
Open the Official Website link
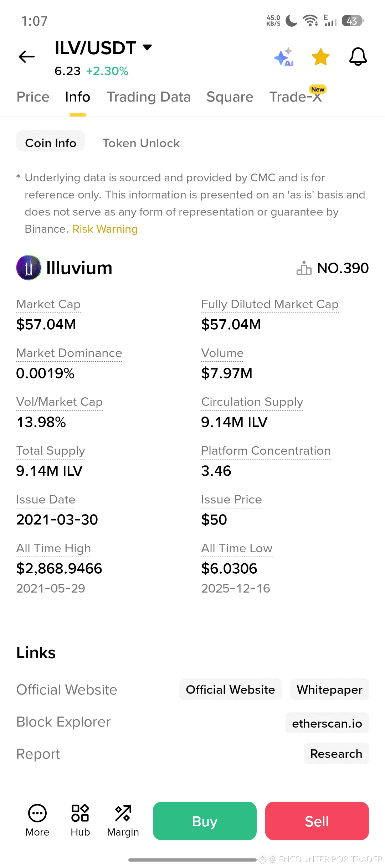point(230,689)
